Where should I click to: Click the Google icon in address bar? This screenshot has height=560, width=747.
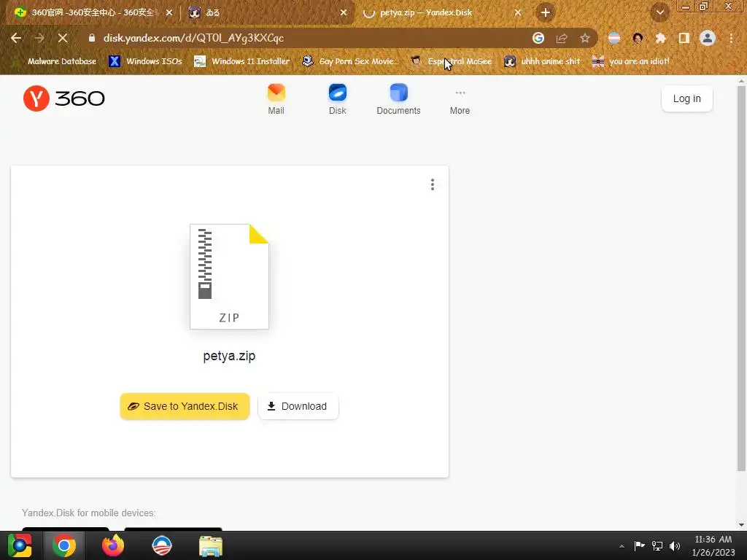pos(538,38)
